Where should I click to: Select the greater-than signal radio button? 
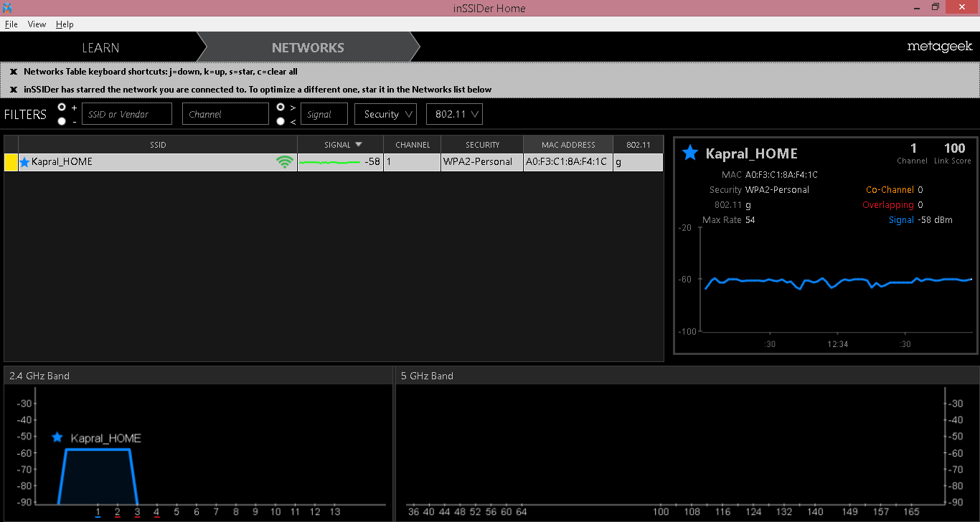[281, 107]
